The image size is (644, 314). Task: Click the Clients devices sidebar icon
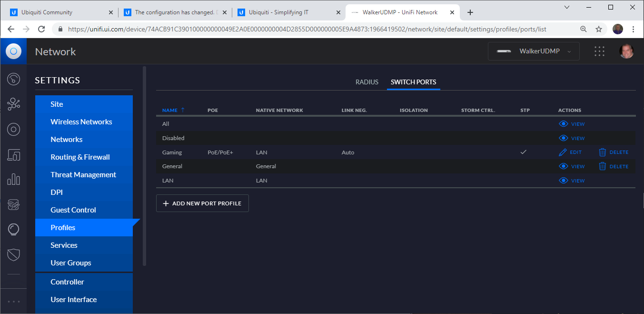[13, 154]
